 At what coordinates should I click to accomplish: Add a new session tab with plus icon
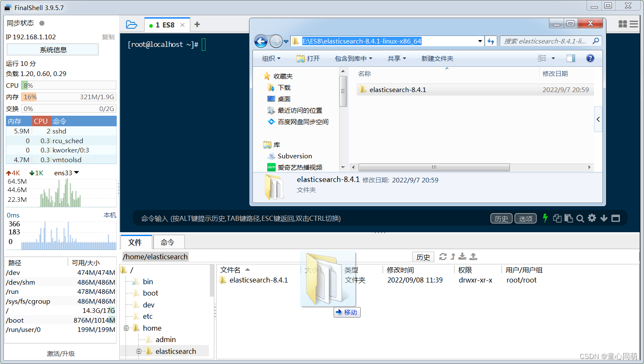point(197,24)
